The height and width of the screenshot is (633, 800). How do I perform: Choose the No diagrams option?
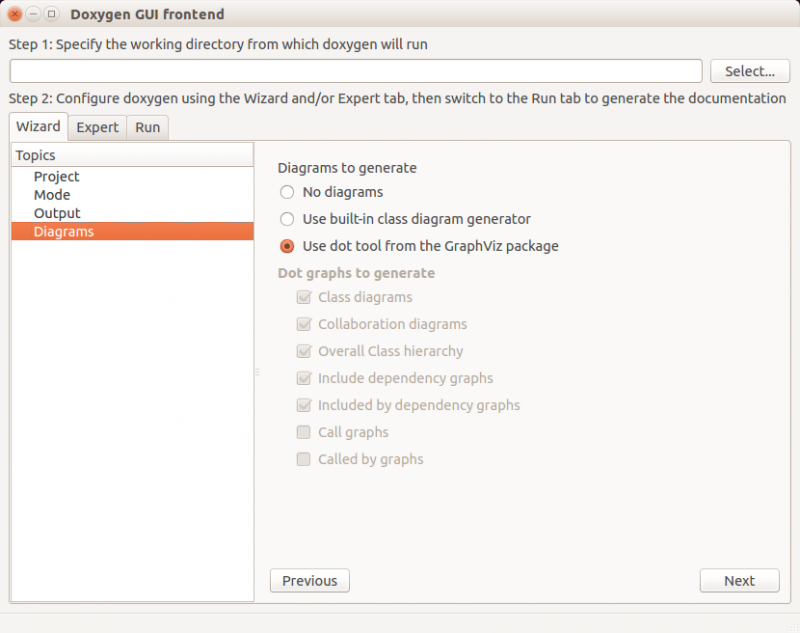click(x=287, y=192)
